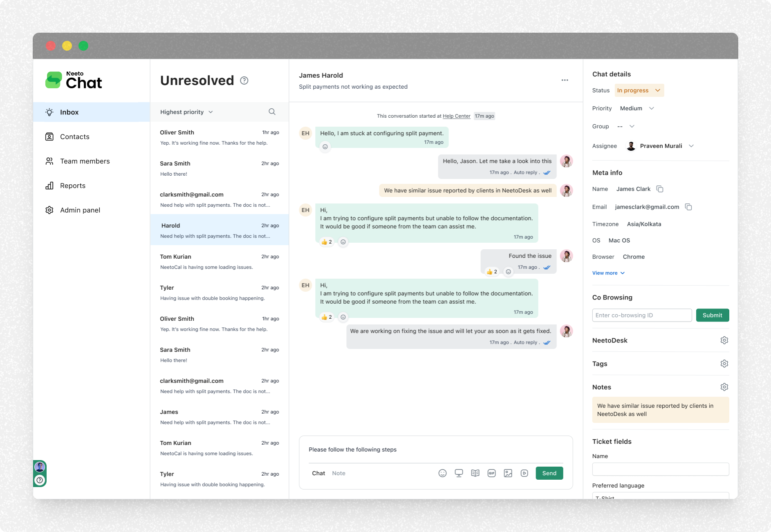Screen dimensions: 771x532
Task: Copy the name James Clark
Action: tap(660, 189)
